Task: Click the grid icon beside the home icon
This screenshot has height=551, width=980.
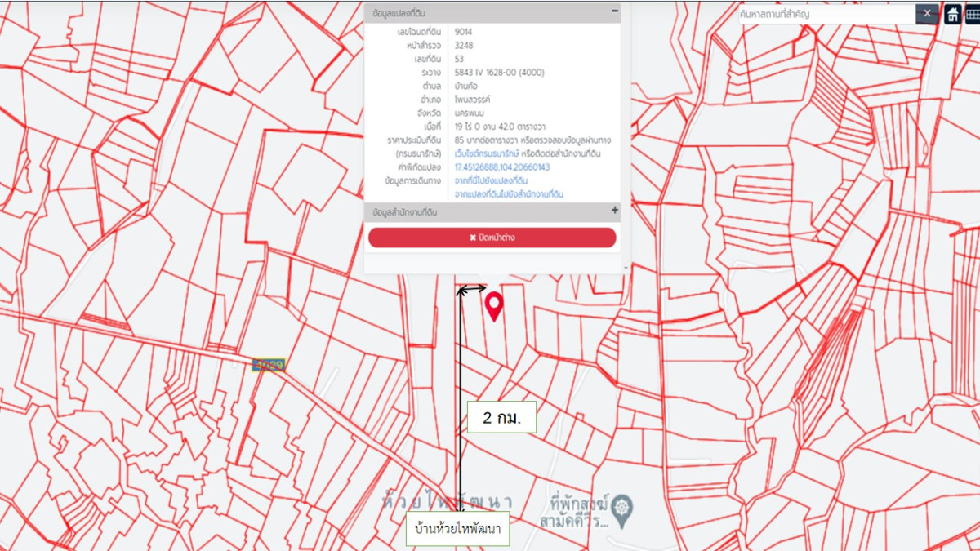Action: (972, 14)
